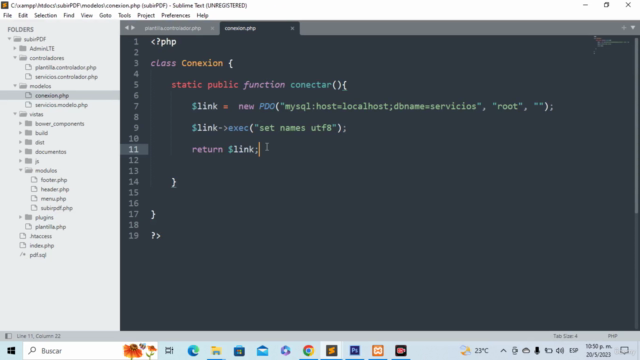
Task: Open servicios.controlador.php file
Action: pos(66,77)
